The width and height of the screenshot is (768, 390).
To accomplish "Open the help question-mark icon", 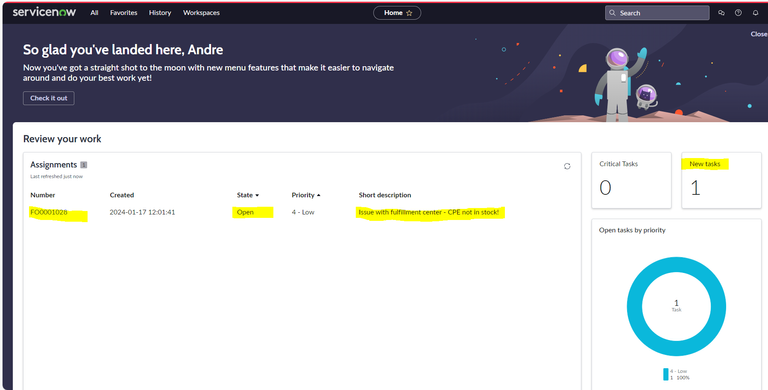I will pos(738,13).
